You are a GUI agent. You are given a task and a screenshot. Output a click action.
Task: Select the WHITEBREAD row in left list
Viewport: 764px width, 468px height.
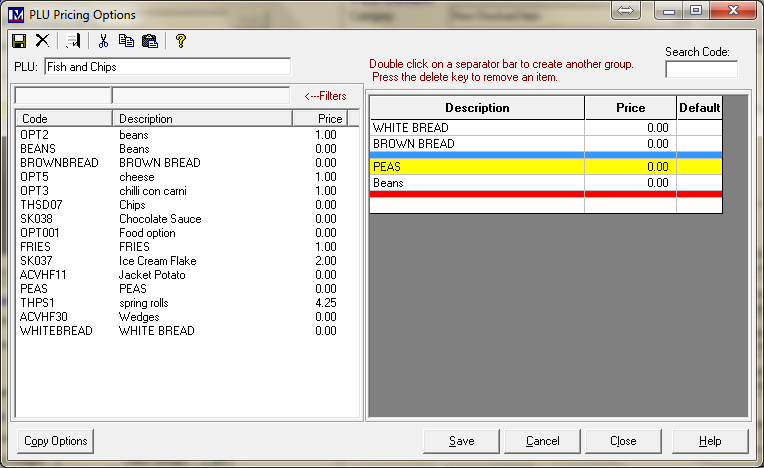click(x=187, y=331)
